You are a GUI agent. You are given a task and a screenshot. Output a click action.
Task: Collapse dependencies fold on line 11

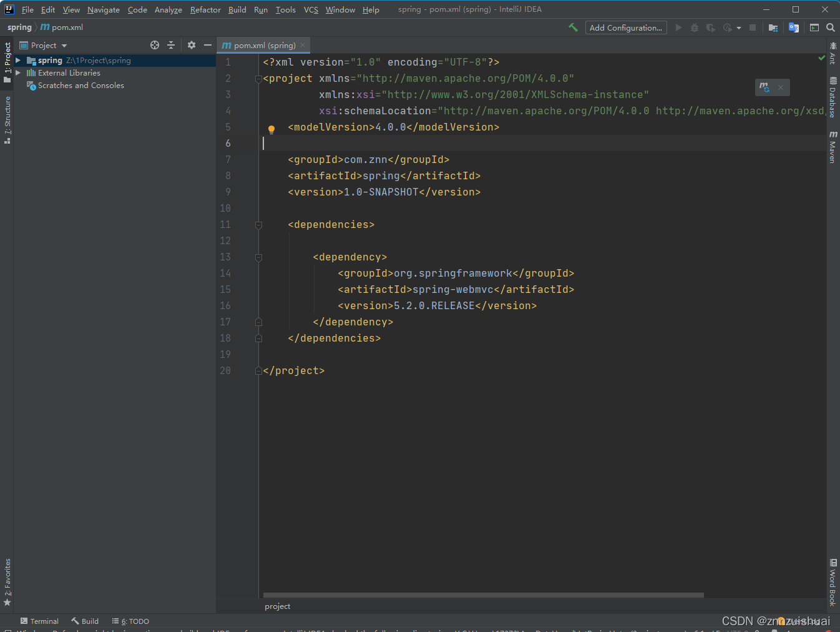[x=258, y=225]
